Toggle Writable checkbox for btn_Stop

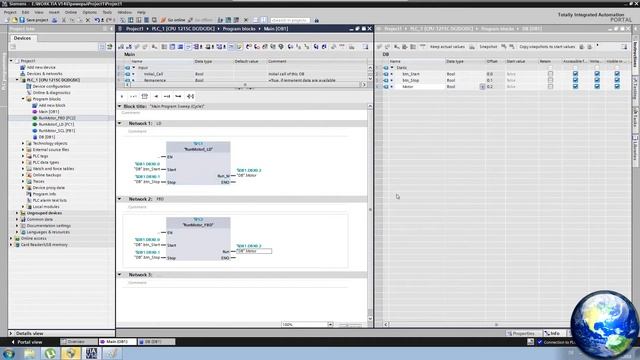(x=597, y=80)
